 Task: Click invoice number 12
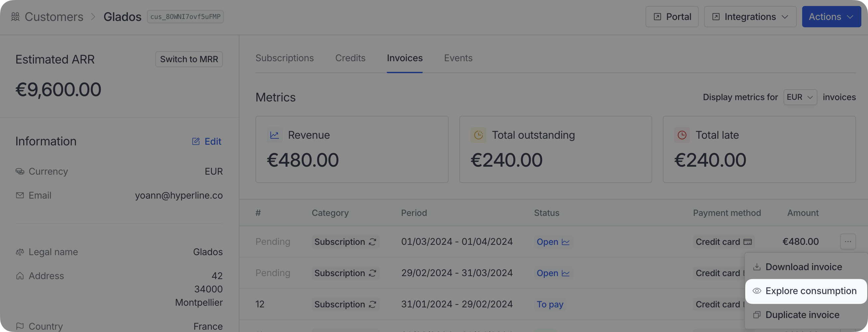[x=260, y=304]
